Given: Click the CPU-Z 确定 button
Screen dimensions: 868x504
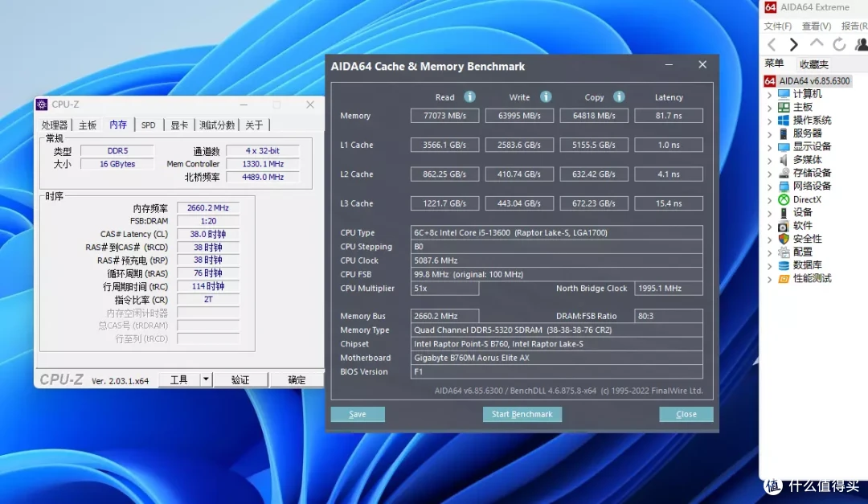Looking at the screenshot, I should 297,379.
